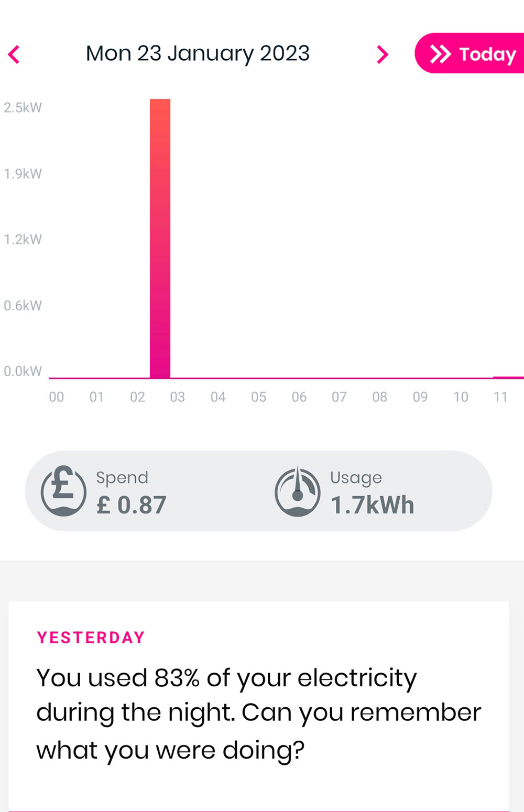Go to the next day arrow

[383, 54]
